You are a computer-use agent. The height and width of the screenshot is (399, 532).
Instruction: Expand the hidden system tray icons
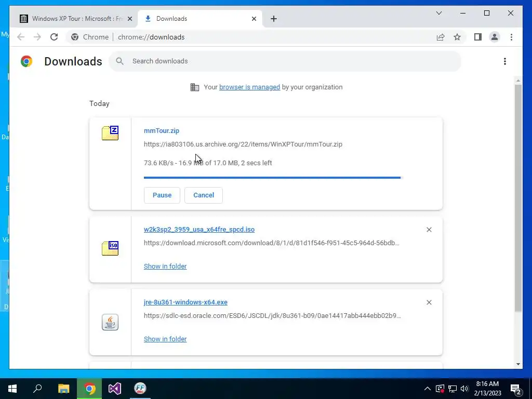(428, 389)
